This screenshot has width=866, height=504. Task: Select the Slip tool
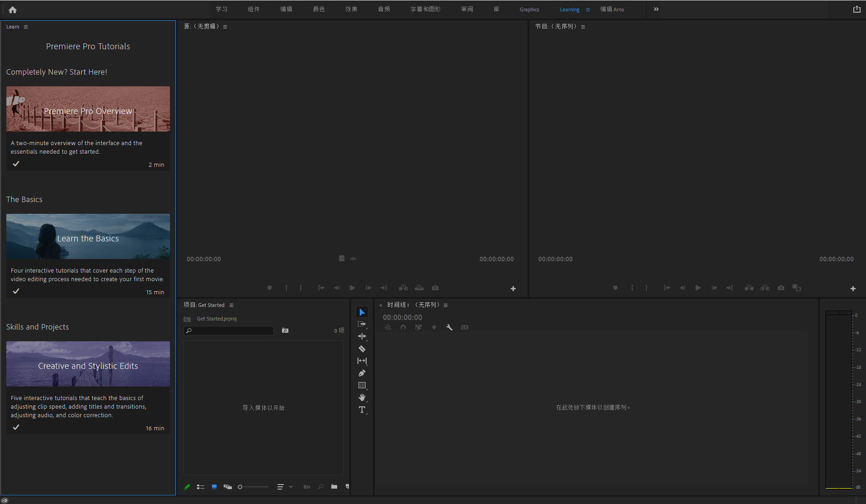click(362, 361)
